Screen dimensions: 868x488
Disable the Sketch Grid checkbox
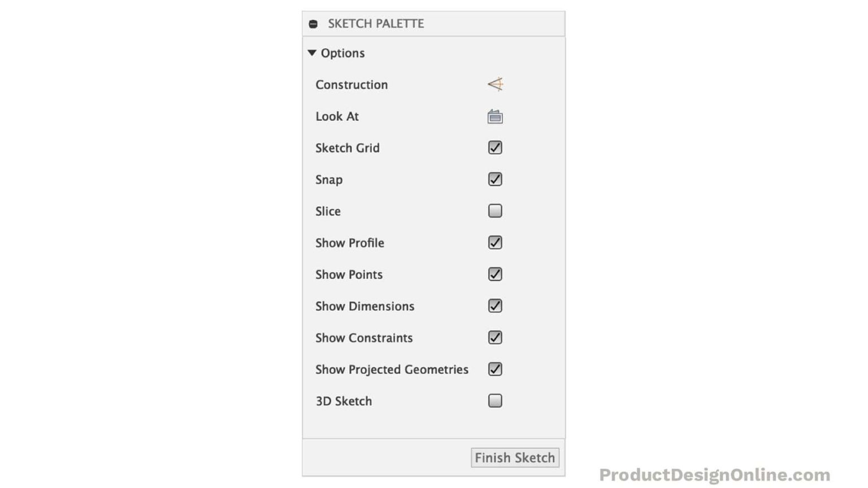click(494, 147)
